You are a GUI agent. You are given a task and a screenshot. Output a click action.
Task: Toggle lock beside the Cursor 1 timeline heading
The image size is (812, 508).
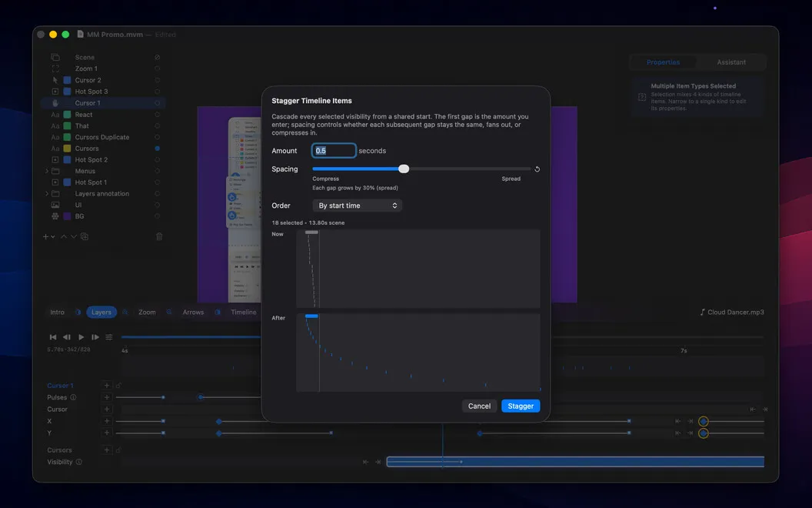[x=118, y=385]
